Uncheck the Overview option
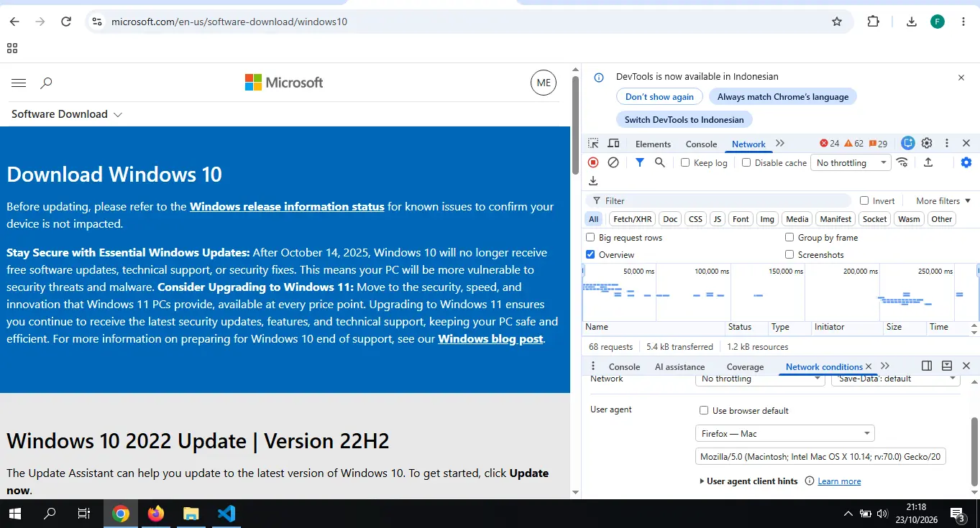This screenshot has height=528, width=980. 590,255
